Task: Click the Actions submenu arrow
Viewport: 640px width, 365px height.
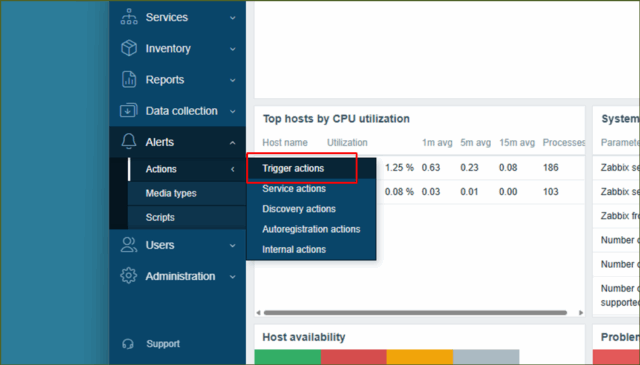Action: [233, 169]
